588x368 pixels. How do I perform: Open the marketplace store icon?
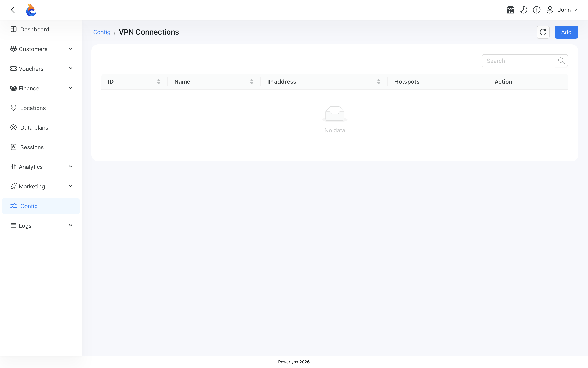click(x=510, y=10)
